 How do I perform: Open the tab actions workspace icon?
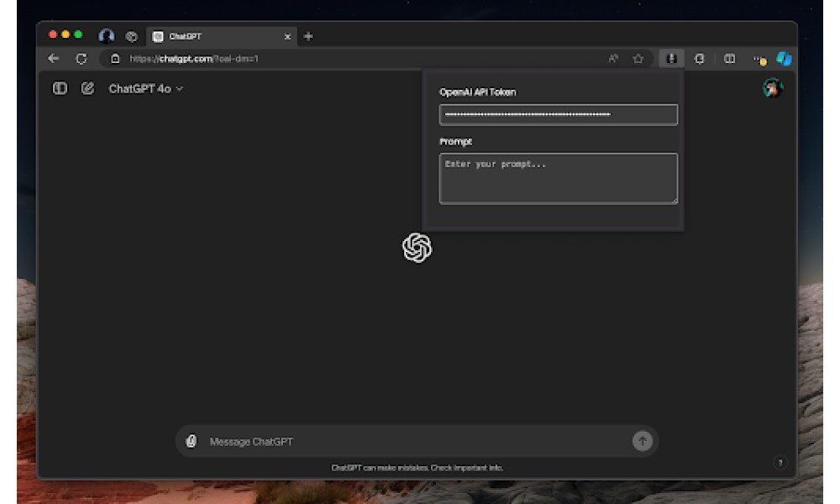tap(131, 36)
